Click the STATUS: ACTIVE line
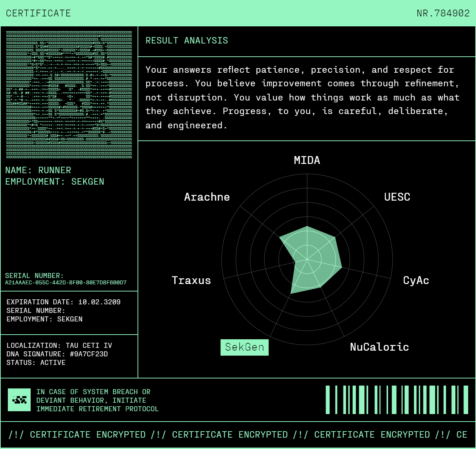This screenshot has width=476, height=449. 36,363
